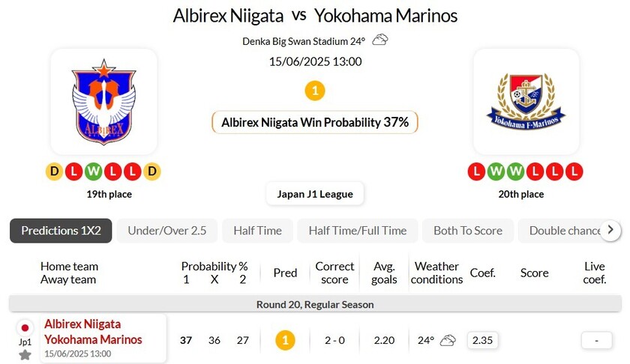Click the cloud icon in Weather conditions column
Image resolution: width=630 pixels, height=364 pixels.
coord(448,340)
